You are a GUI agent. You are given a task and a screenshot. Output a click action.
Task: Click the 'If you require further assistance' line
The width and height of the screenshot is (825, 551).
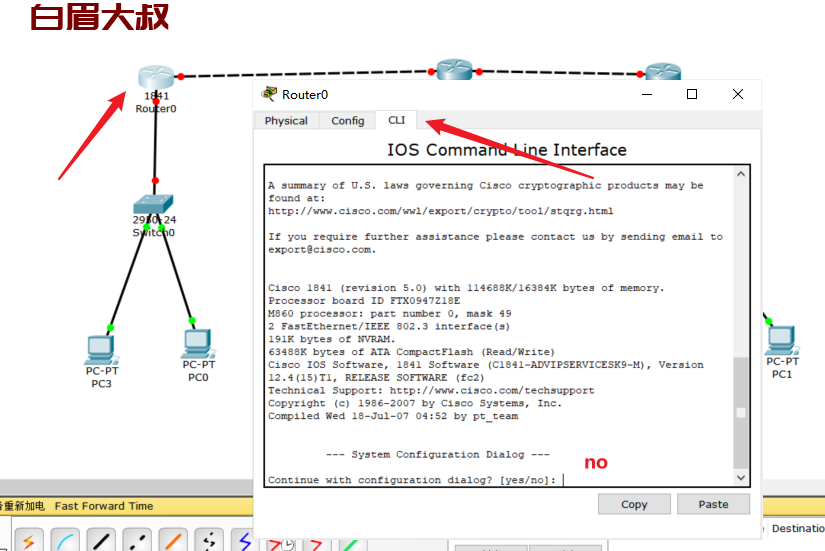click(495, 237)
